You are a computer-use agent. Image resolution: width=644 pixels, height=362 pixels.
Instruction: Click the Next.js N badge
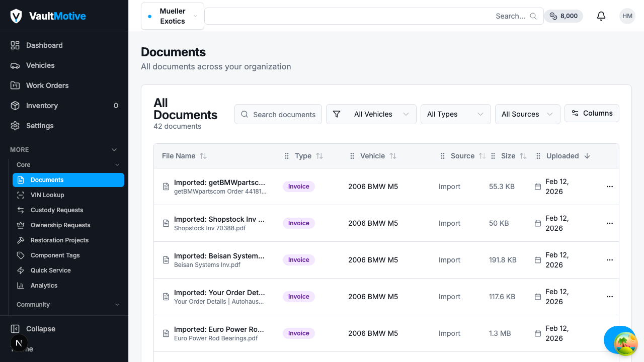click(x=19, y=343)
